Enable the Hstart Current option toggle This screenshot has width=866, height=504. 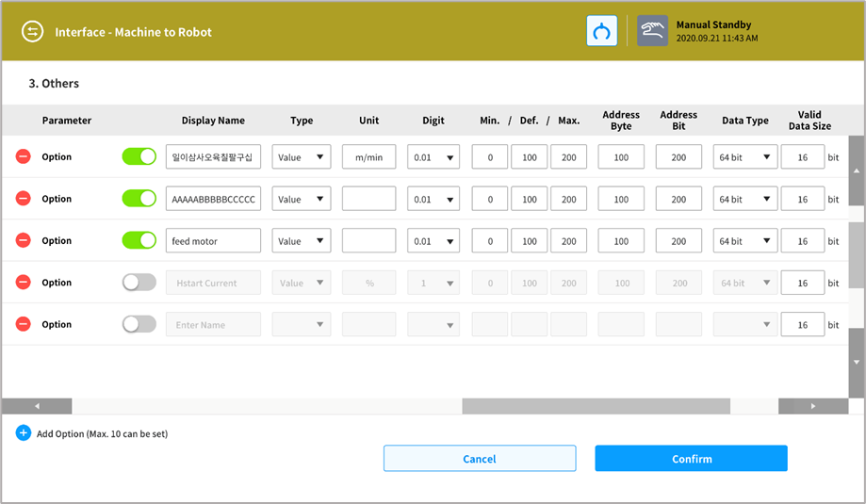[139, 283]
